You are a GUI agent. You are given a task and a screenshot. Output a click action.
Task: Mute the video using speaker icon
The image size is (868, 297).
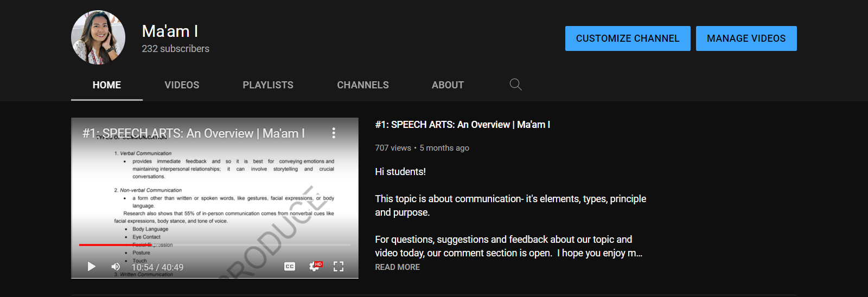click(116, 267)
